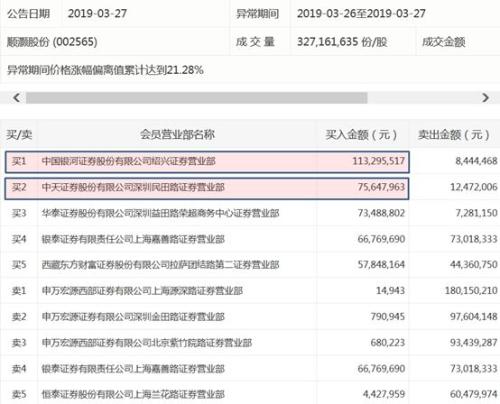Click stock name 顺灏股份 (002565)
This screenshot has width=500, height=404.
(x=52, y=42)
